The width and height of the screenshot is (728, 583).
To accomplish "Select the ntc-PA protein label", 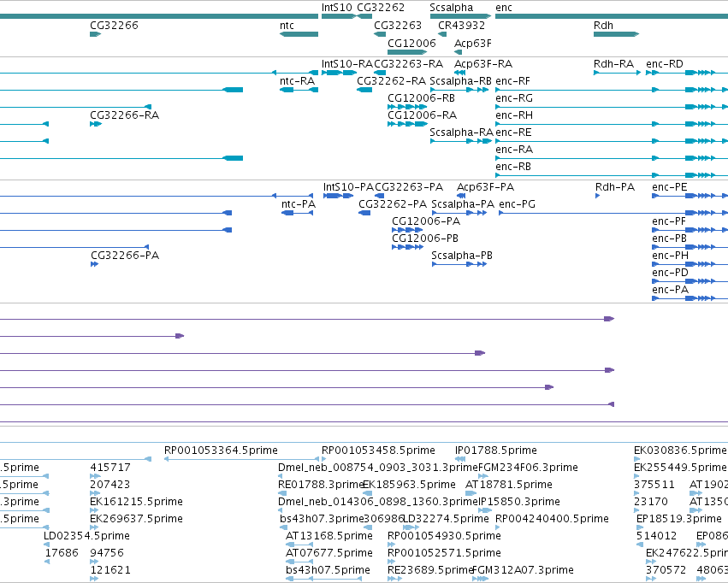I will pos(299,204).
